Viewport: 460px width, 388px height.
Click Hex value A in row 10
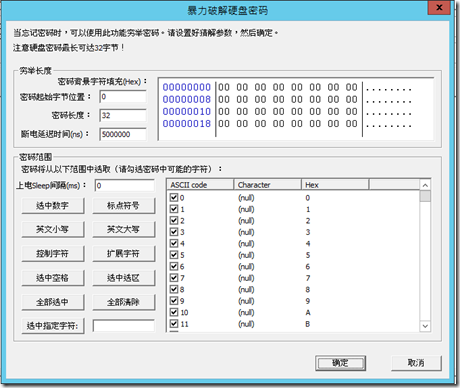coord(308,312)
